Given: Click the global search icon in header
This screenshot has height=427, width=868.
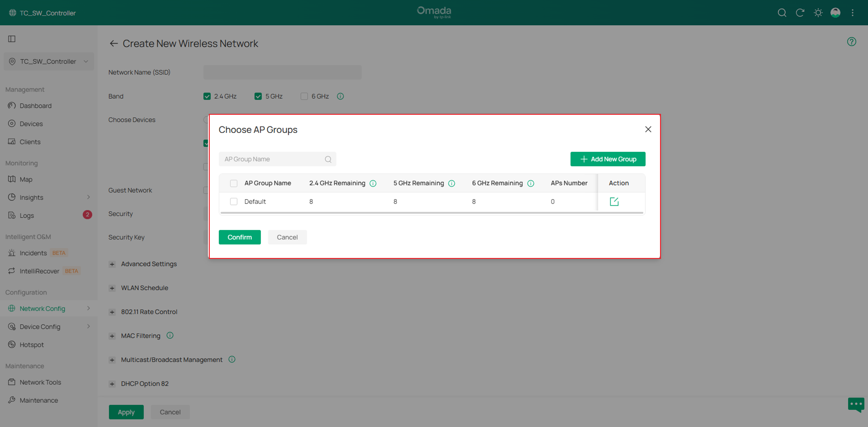Looking at the screenshot, I should point(782,13).
